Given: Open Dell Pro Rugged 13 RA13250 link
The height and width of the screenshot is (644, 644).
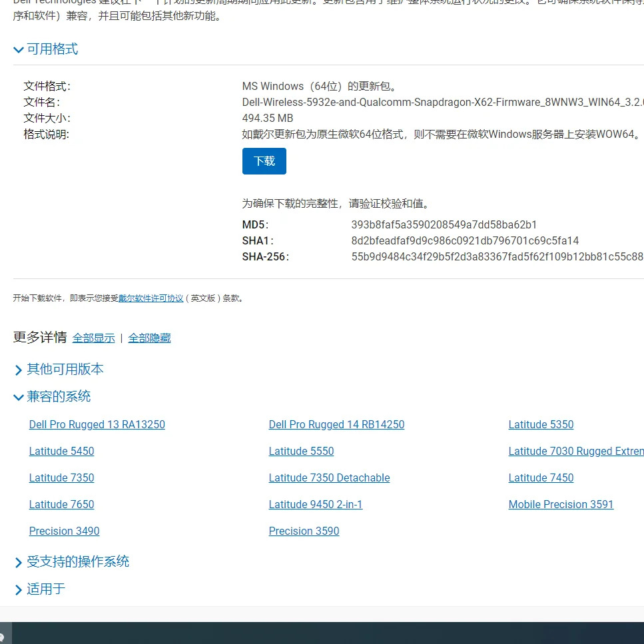Looking at the screenshot, I should click(97, 424).
